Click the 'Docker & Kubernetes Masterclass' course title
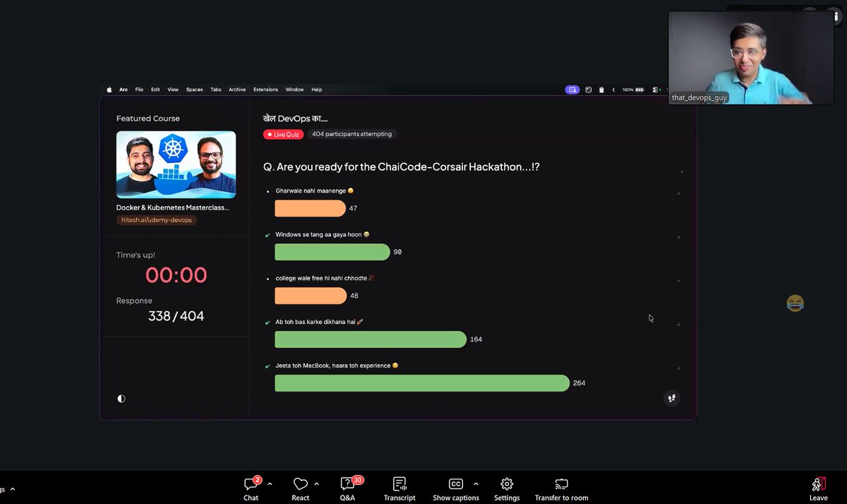 [173, 208]
